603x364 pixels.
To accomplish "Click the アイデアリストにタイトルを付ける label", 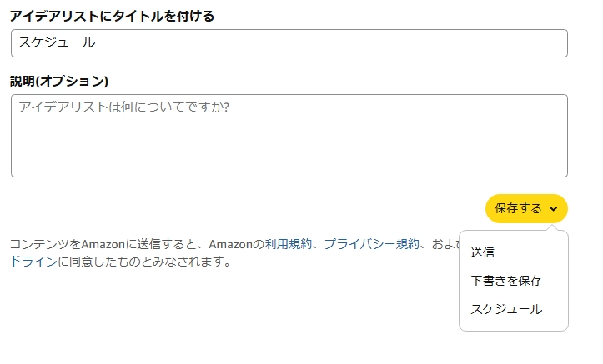I will tap(112, 16).
